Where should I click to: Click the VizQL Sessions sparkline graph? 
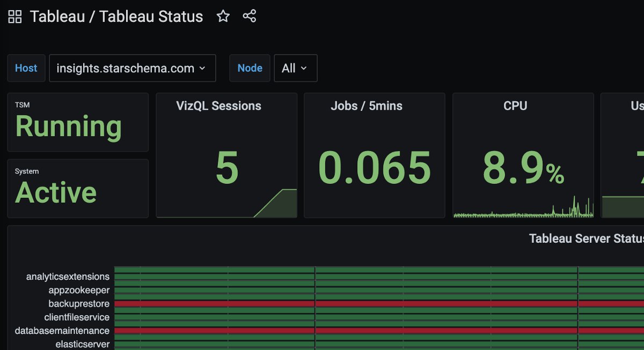(x=226, y=204)
